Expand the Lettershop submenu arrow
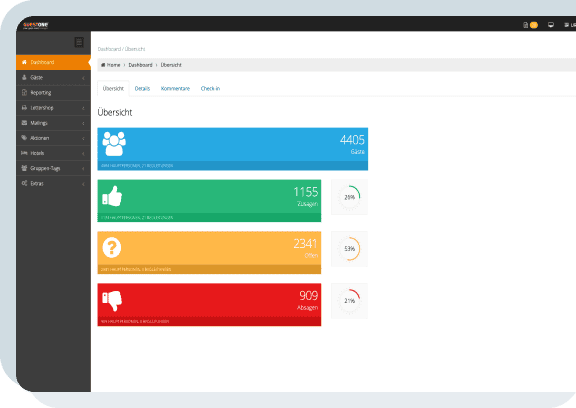 (x=83, y=108)
